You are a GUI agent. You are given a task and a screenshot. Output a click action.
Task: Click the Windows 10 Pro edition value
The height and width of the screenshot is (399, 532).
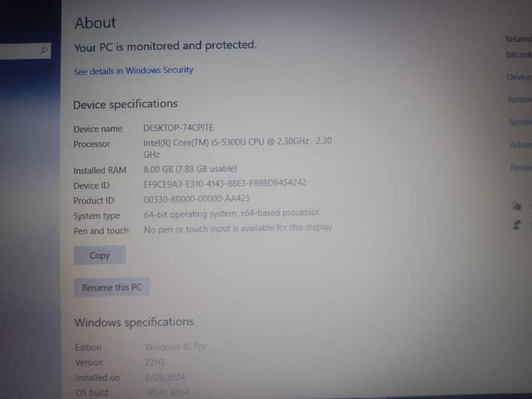176,347
